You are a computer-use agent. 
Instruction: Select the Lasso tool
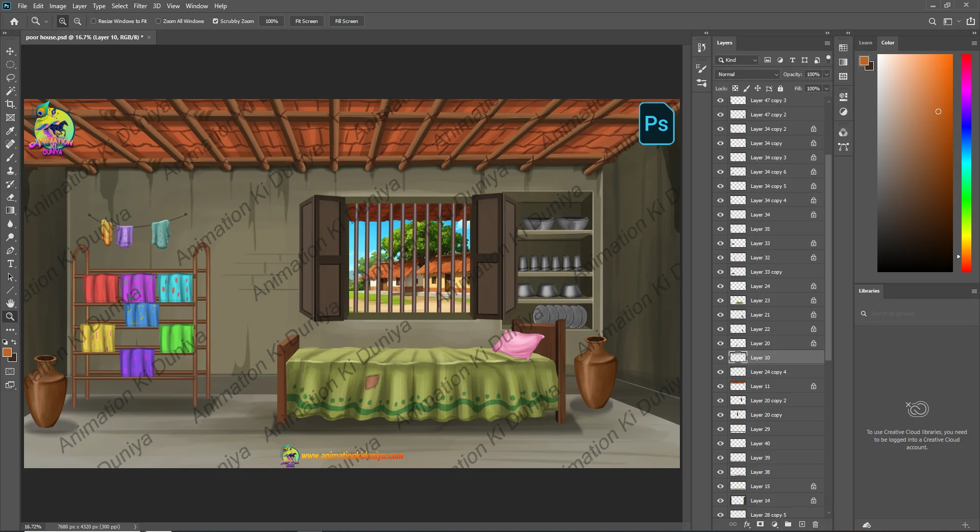click(10, 78)
